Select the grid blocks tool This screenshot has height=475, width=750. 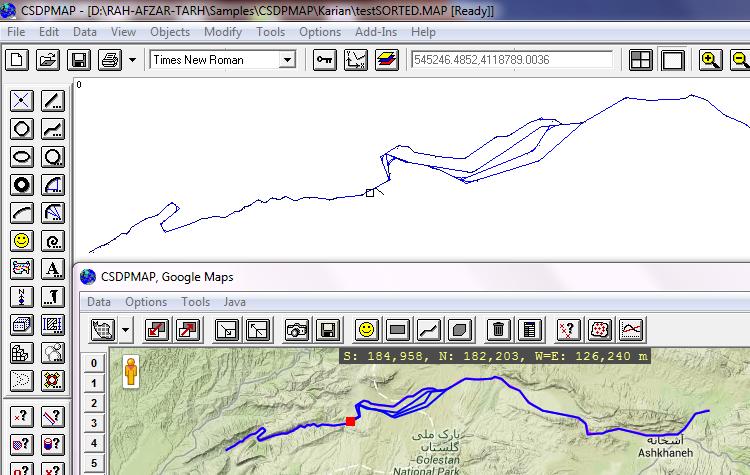tap(22, 353)
